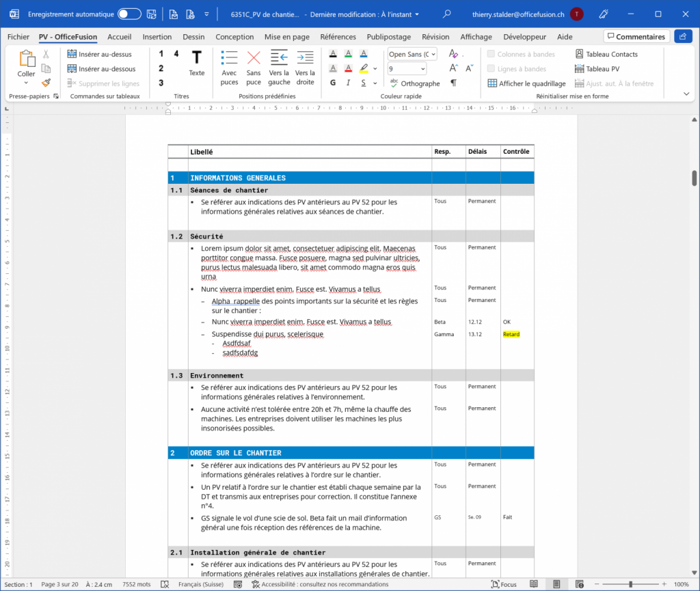The width and height of the screenshot is (700, 591).
Task: Switch to Insertion tab
Action: pos(157,37)
